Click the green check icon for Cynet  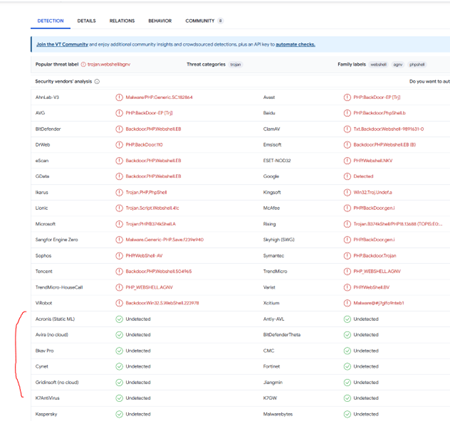(119, 366)
